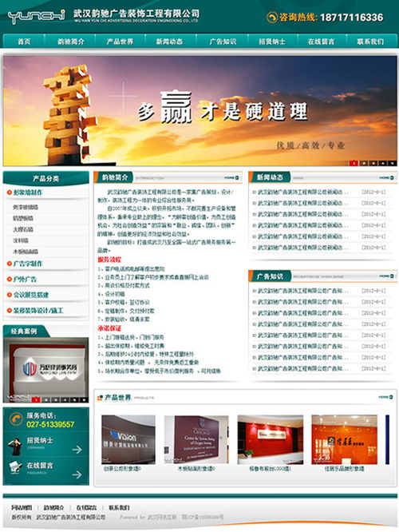Image resolution: width=399 pixels, height=532 pixels.
Task: Open the Vision sign product thumbnail
Action: [128, 439]
